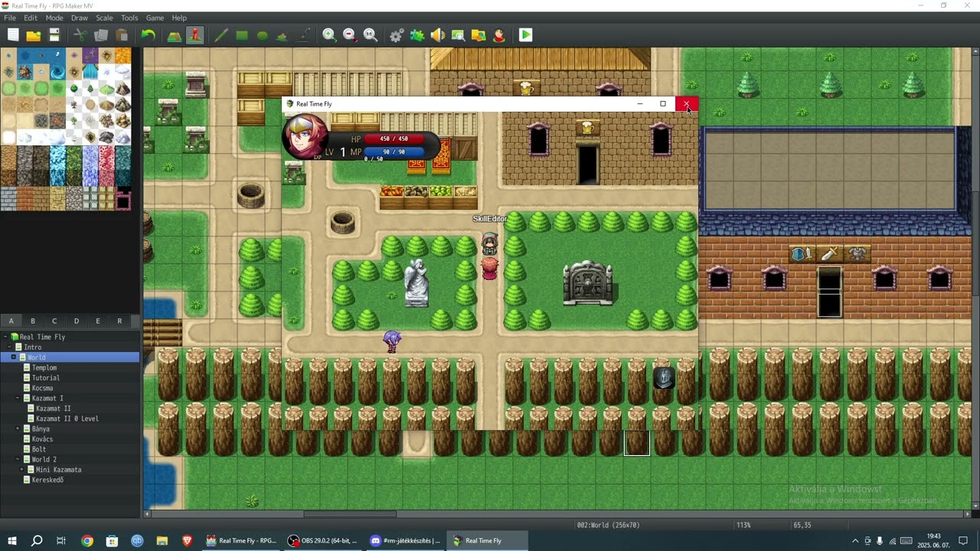Select the Kereskedő map
This screenshot has height=551, width=980.
click(x=47, y=480)
